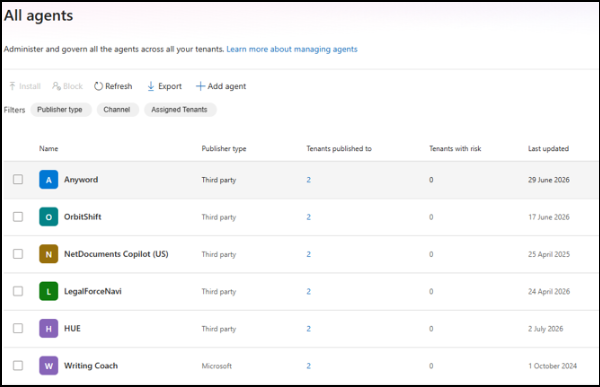
Task: Sort by Publisher type column header
Action: (224, 149)
